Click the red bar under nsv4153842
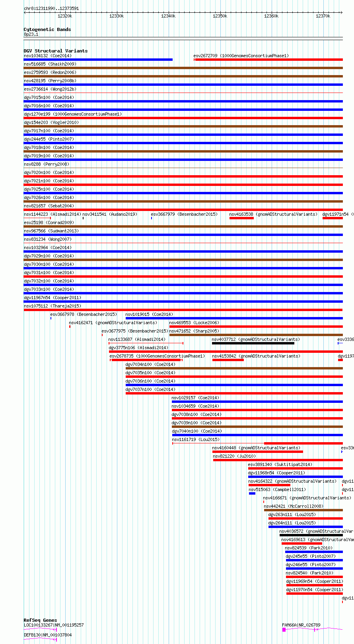The width and height of the screenshot is (354, 644). [x=228, y=360]
